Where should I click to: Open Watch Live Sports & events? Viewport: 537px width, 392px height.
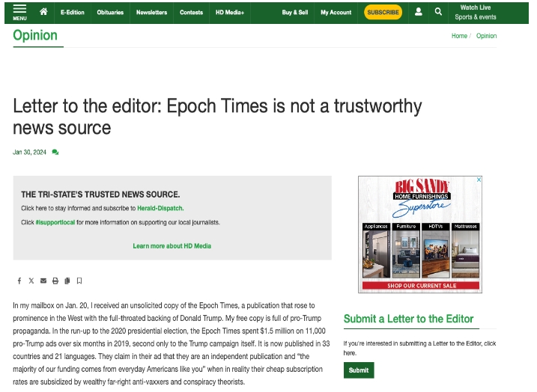pos(476,12)
